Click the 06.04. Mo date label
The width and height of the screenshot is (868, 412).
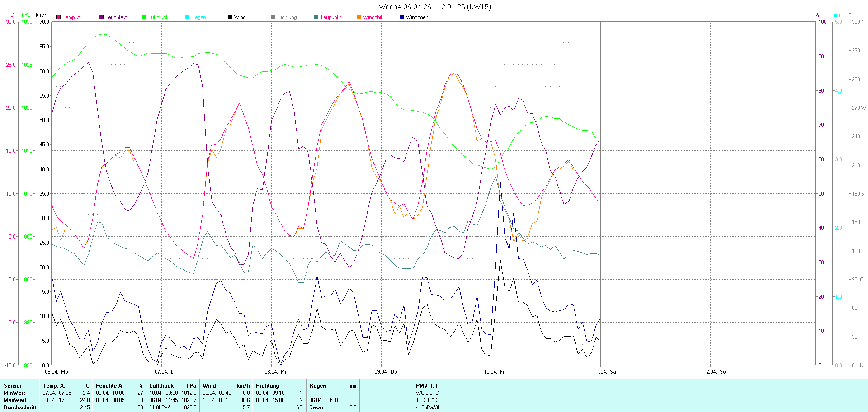(57, 372)
